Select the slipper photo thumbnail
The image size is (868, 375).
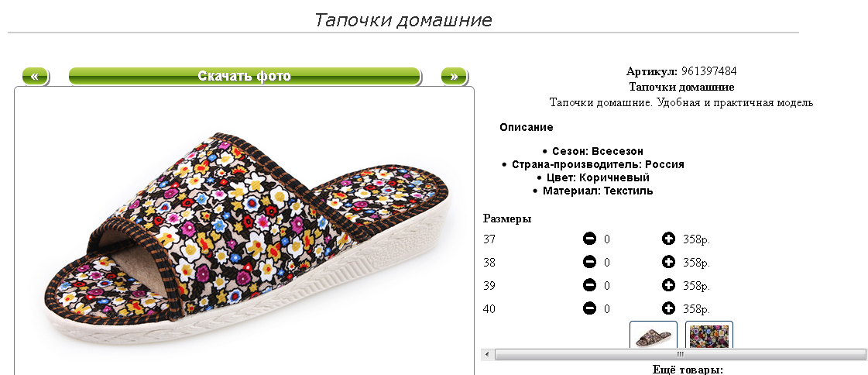point(654,335)
